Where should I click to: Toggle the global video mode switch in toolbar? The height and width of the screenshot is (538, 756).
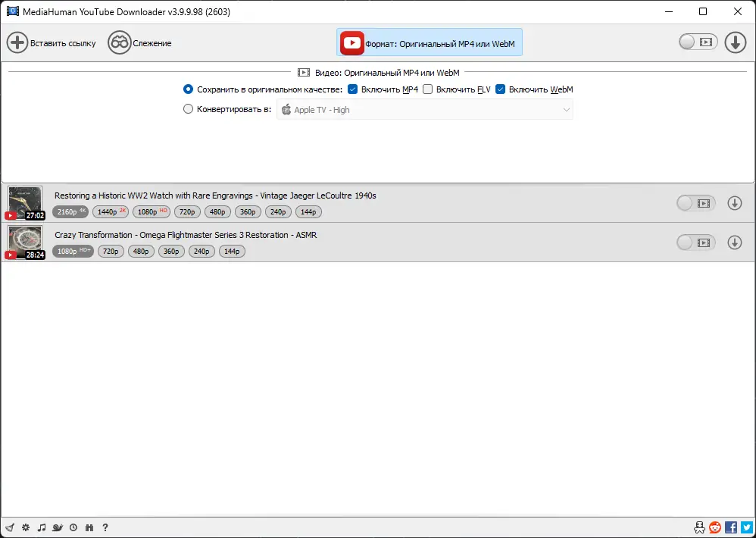pyautogui.click(x=698, y=42)
